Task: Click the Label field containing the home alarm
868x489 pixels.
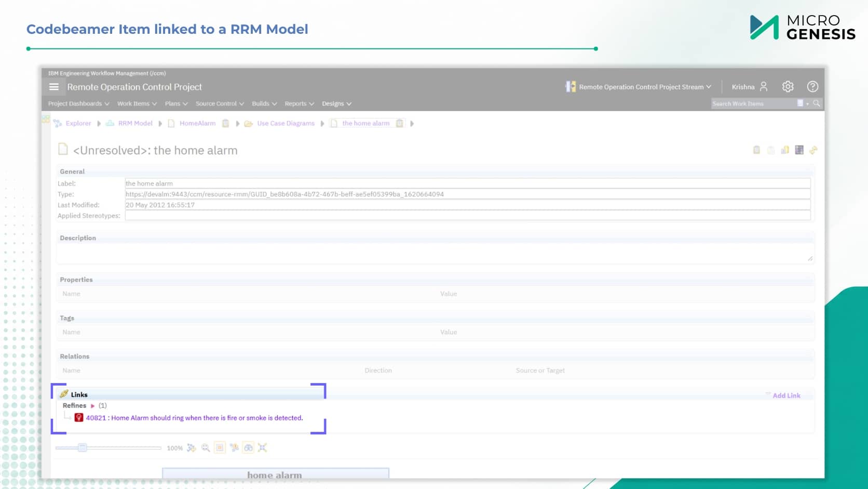Action: (467, 183)
